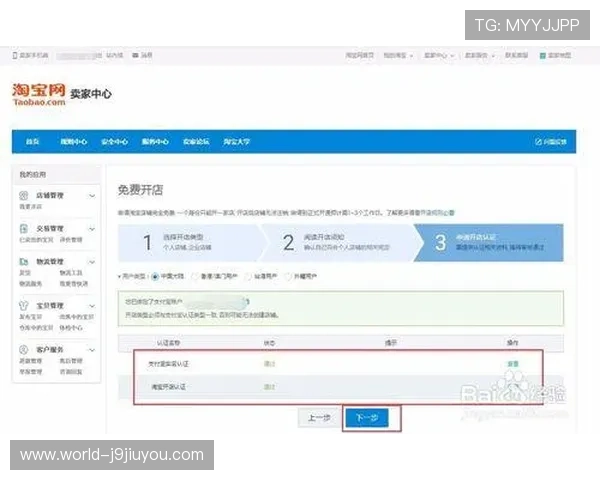Click the 淘宝开店认证 table cell

tap(168, 387)
